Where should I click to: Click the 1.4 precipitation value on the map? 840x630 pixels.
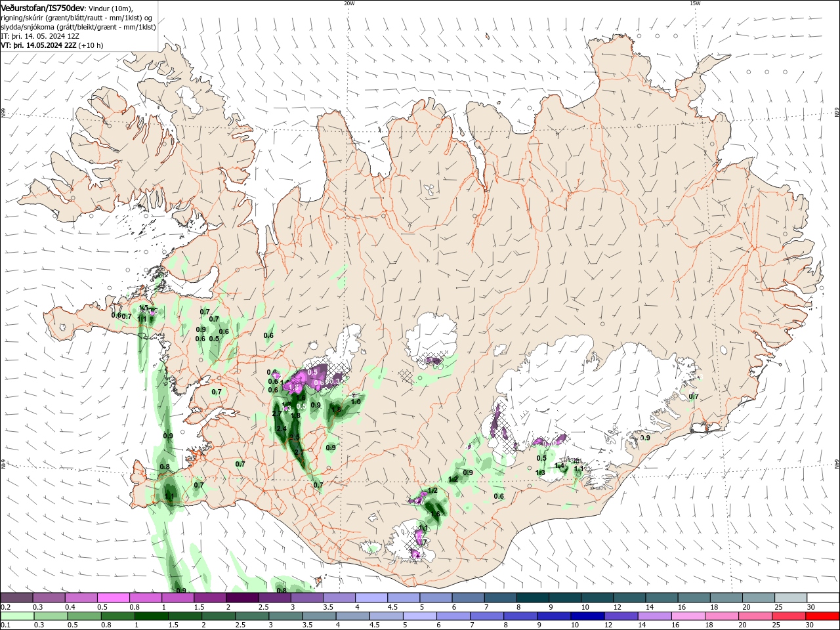pos(560,465)
